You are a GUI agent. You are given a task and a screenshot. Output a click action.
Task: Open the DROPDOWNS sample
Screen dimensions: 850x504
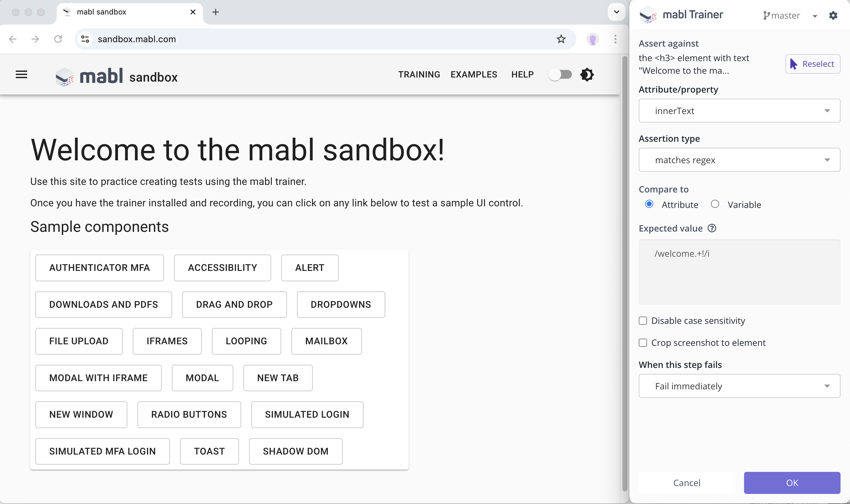point(341,304)
